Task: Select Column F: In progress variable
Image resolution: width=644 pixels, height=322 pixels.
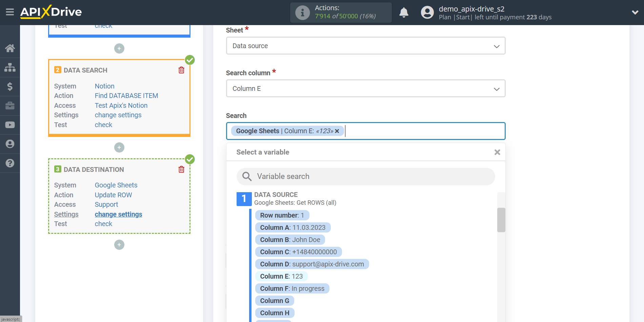Action: coord(292,288)
